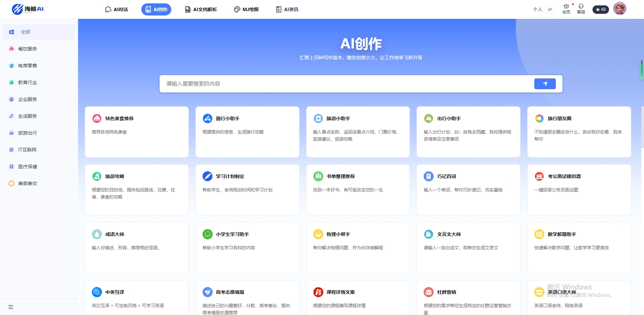
Task: Click the 旅游小助手 card icon
Action: tap(318, 118)
